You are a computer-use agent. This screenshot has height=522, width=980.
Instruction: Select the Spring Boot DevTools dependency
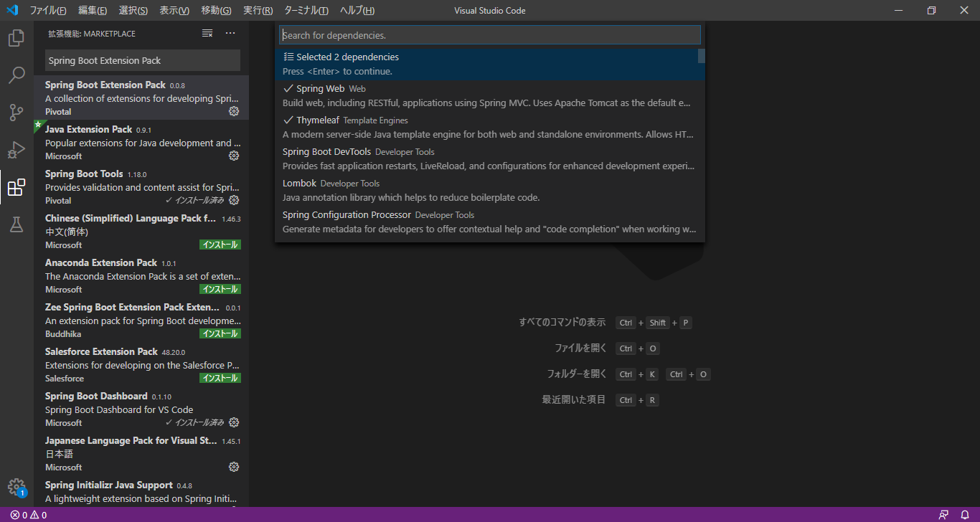[x=490, y=159]
